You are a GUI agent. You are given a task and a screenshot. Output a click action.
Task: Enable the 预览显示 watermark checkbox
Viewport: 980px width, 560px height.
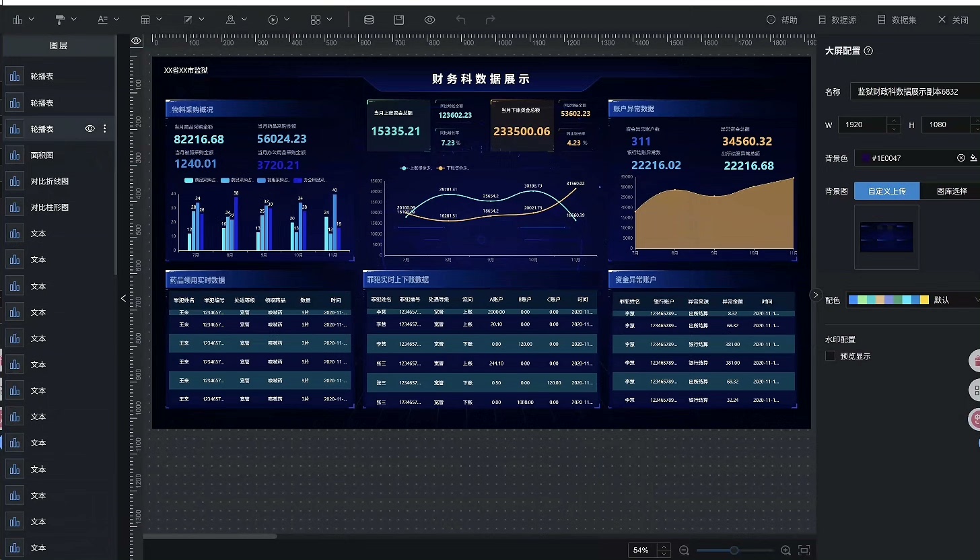(x=831, y=356)
